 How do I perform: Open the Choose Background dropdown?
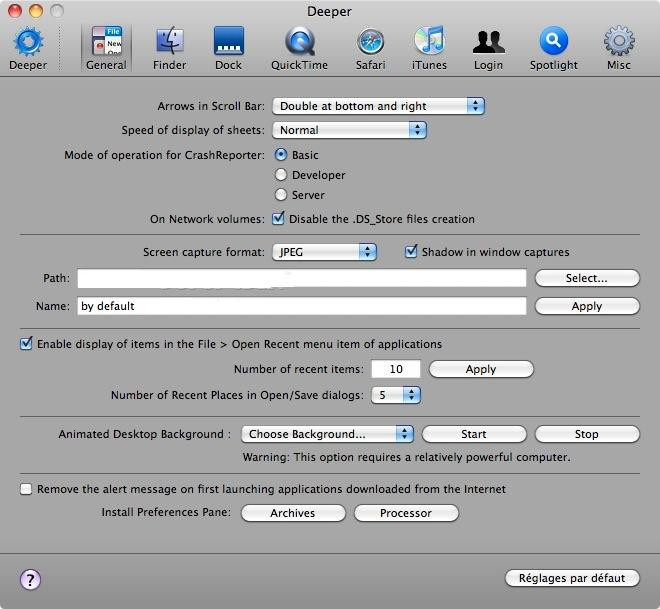pyautogui.click(x=327, y=434)
